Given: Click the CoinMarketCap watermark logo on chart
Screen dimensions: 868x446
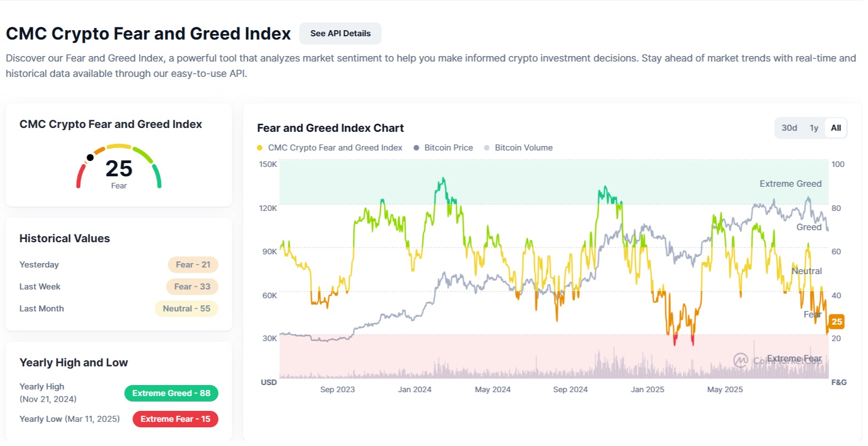Looking at the screenshot, I should point(740,360).
